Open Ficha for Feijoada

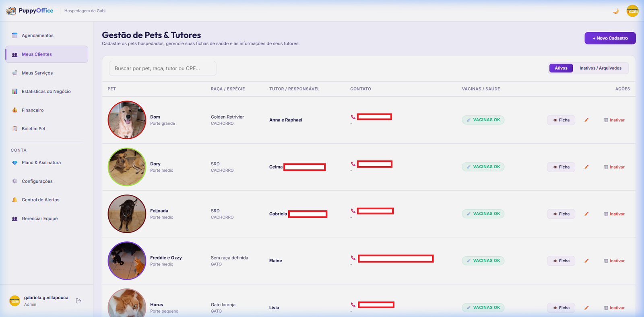click(x=561, y=214)
